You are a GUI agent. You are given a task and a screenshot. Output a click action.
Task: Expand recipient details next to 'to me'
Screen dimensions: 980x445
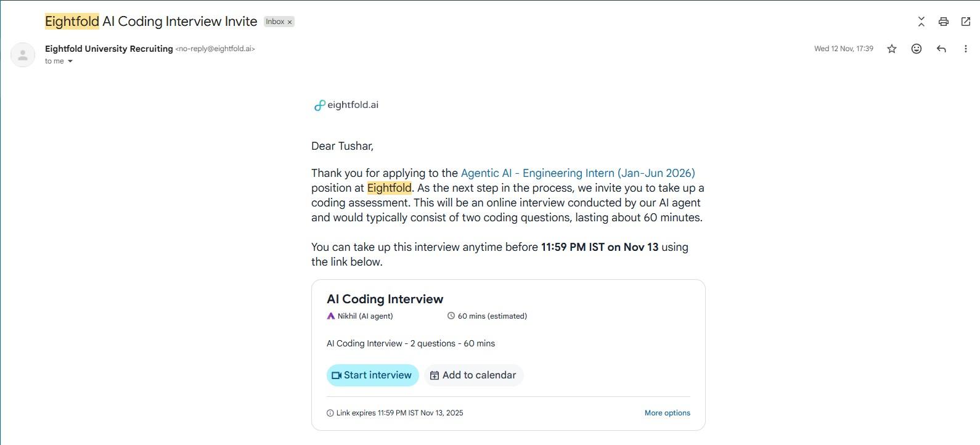click(x=70, y=61)
